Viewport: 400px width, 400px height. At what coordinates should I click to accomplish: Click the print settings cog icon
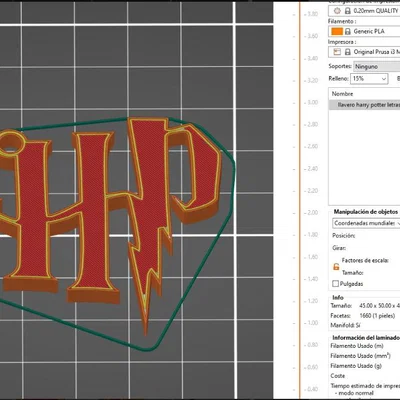click(337, 11)
